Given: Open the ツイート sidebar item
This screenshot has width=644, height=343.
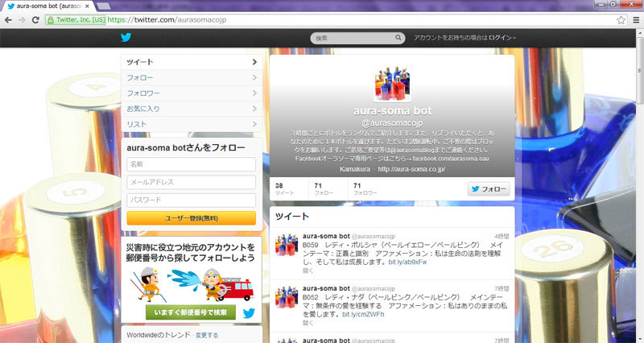Looking at the screenshot, I should (x=192, y=62).
